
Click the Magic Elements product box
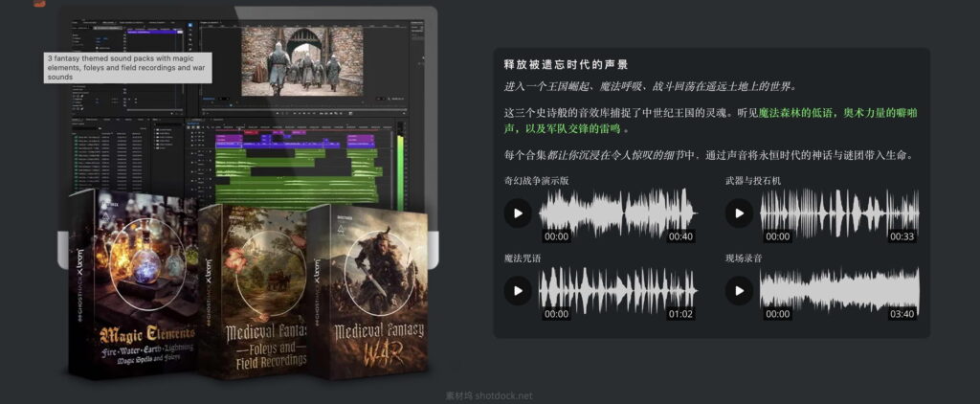pyautogui.click(x=134, y=284)
